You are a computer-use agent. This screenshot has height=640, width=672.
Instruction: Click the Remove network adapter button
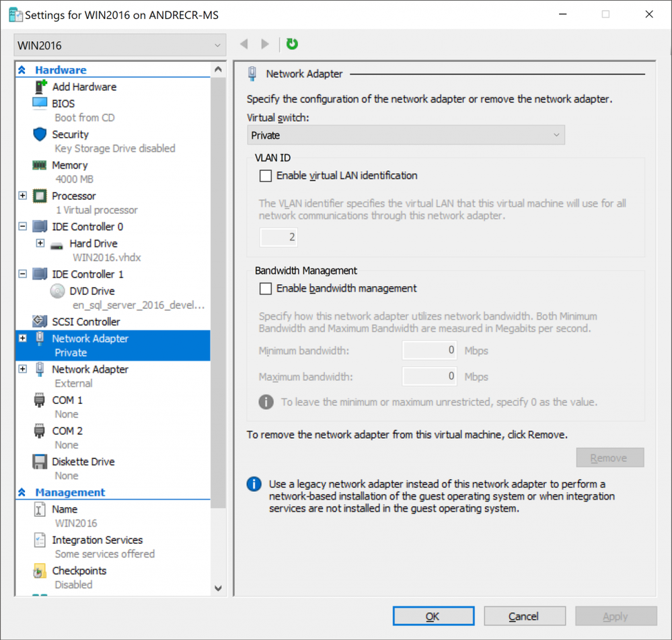(610, 458)
